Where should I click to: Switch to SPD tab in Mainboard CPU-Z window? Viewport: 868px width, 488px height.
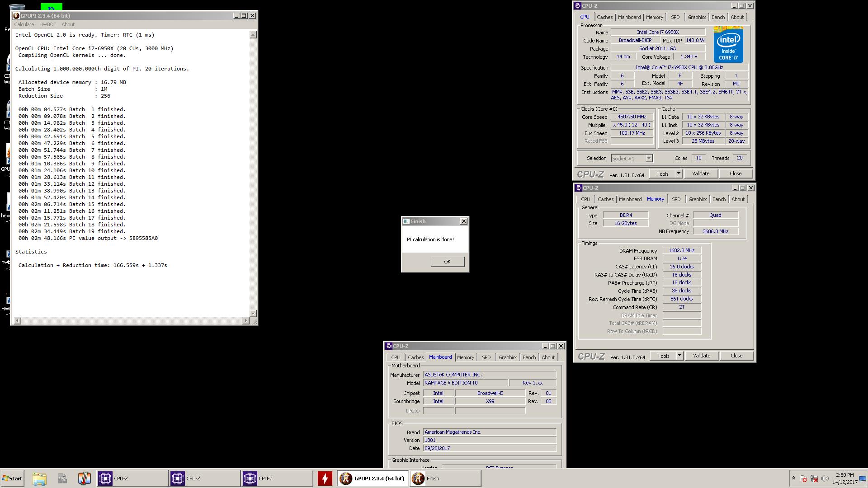point(486,357)
